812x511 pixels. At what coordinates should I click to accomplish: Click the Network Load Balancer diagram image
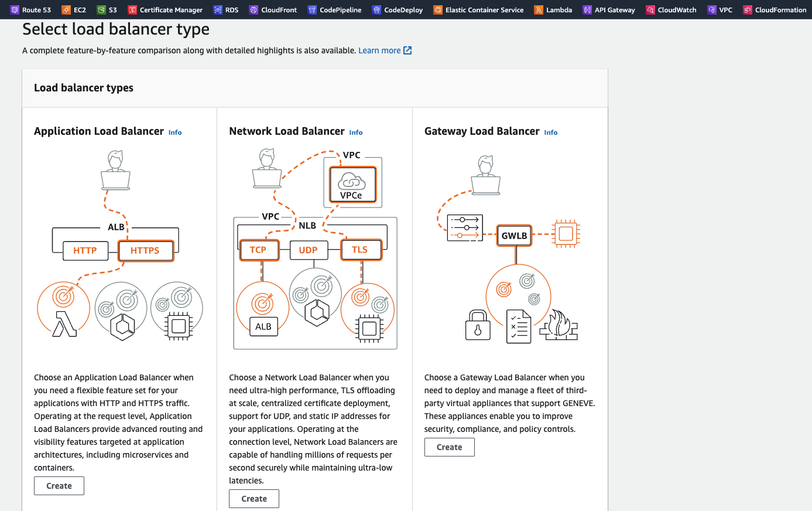[315, 249]
